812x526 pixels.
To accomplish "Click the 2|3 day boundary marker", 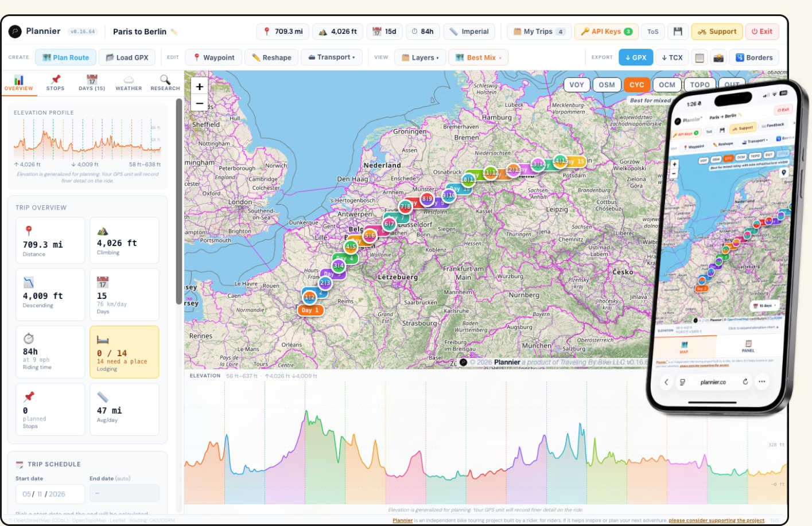I will [325, 283].
